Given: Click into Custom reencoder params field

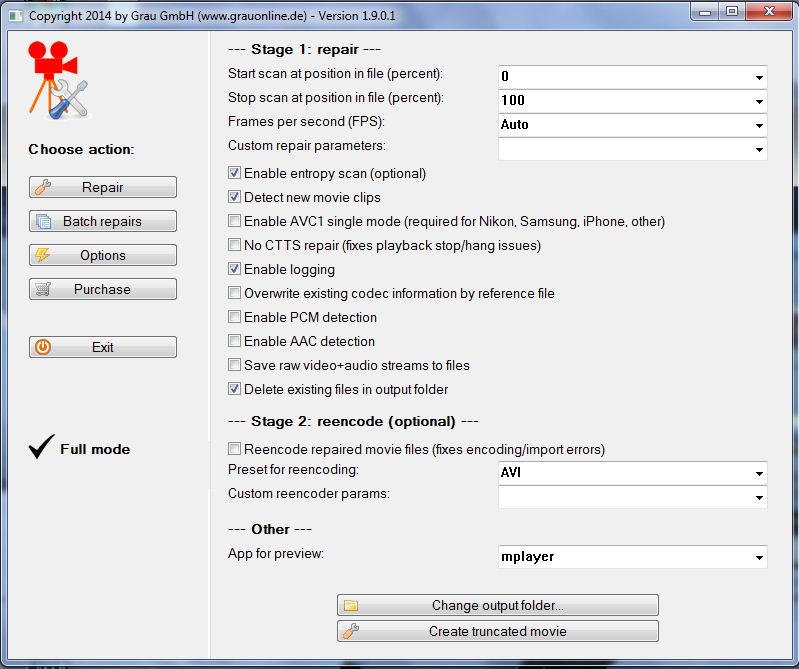Looking at the screenshot, I should click(x=624, y=497).
